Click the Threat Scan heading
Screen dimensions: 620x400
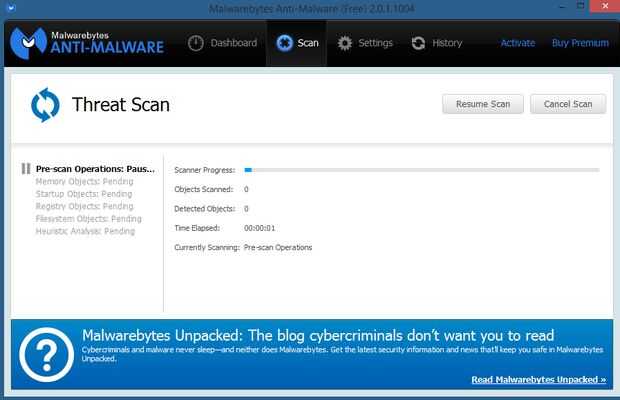[121, 105]
